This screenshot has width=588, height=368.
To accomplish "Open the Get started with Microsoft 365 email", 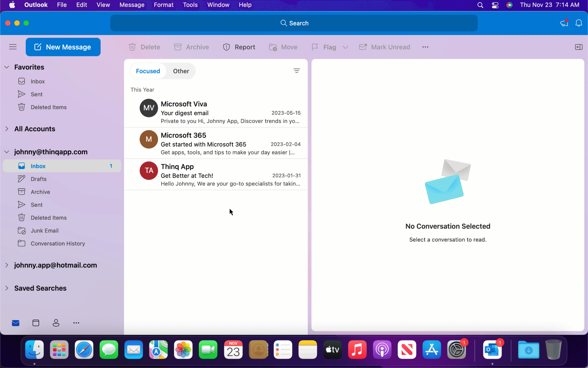I will [x=216, y=143].
